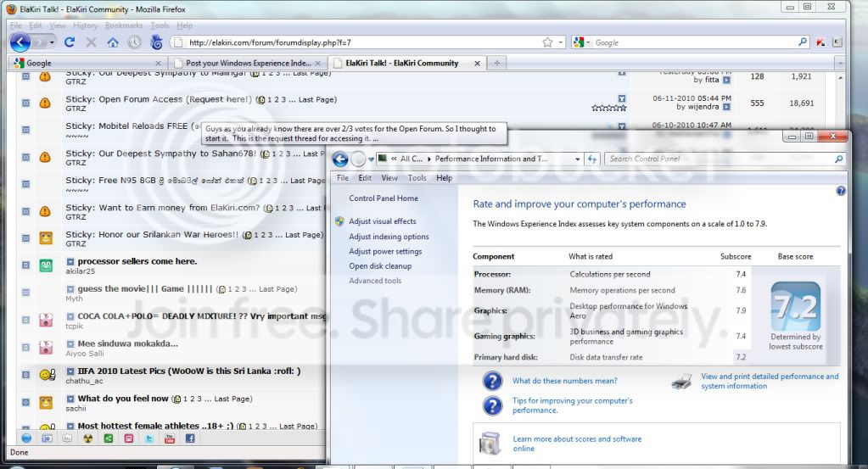868x469 pixels.
Task: Open Control Panel address bar dropdown
Action: point(578,159)
